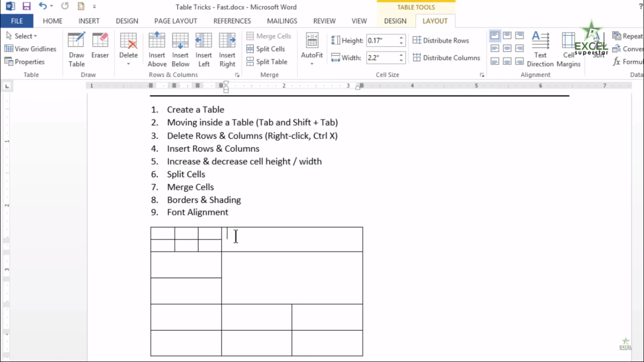Open the Undo history dropdown arrow
Screen dimensions: 644x362
click(x=51, y=7)
